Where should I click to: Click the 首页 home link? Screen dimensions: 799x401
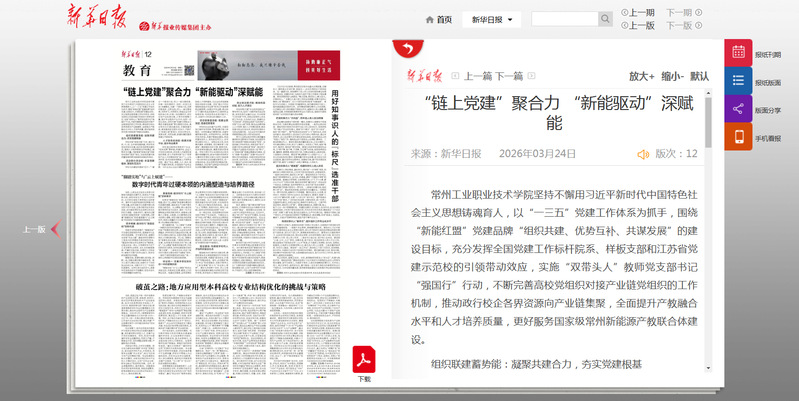click(438, 19)
